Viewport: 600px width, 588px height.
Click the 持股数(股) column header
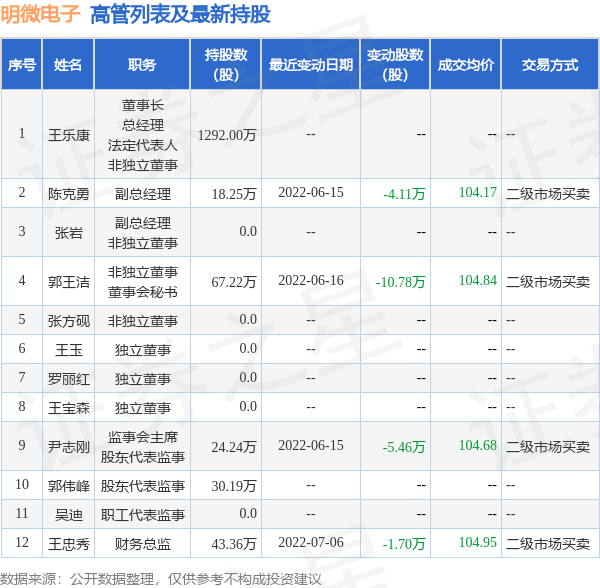[226, 65]
